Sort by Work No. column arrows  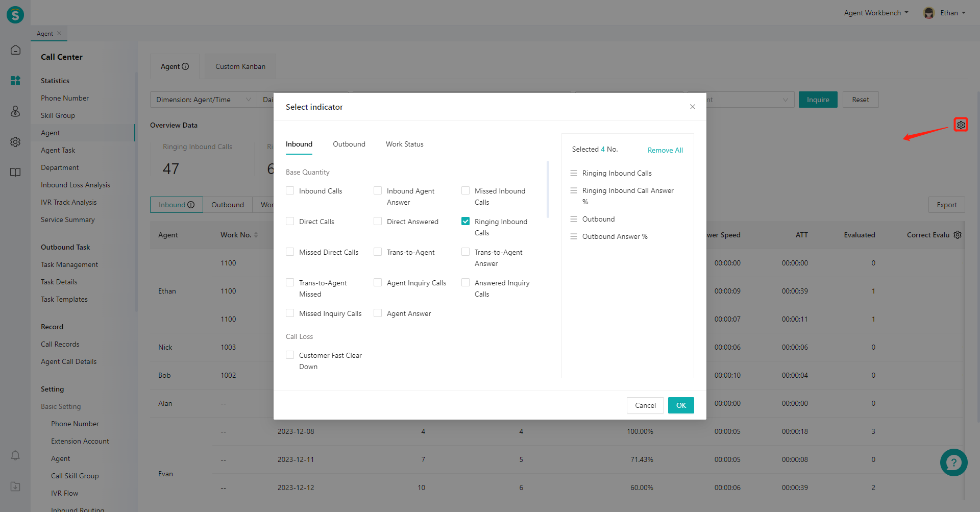[x=256, y=235]
